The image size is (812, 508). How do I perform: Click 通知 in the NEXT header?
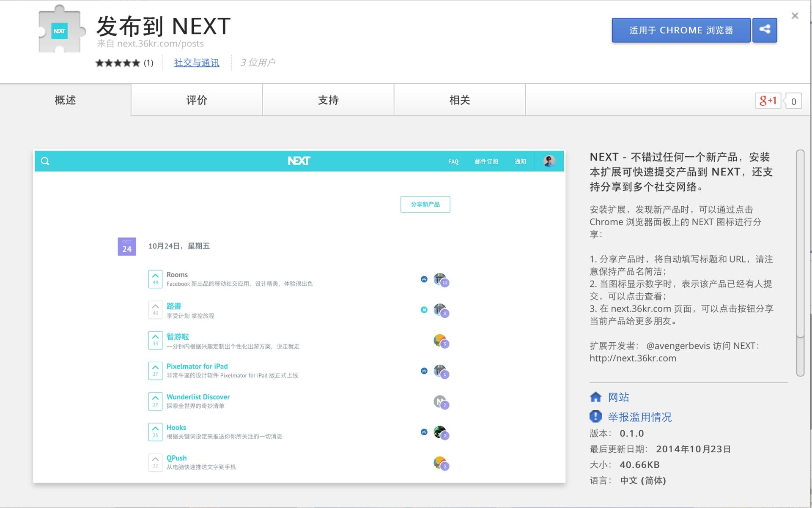pyautogui.click(x=520, y=161)
